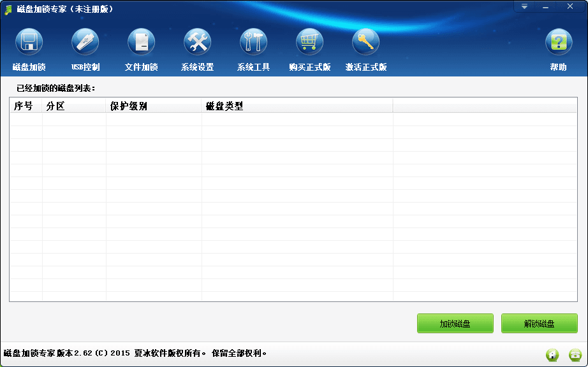588x367 pixels.
Task: Sort by the 分区 column header
Action: (x=74, y=106)
